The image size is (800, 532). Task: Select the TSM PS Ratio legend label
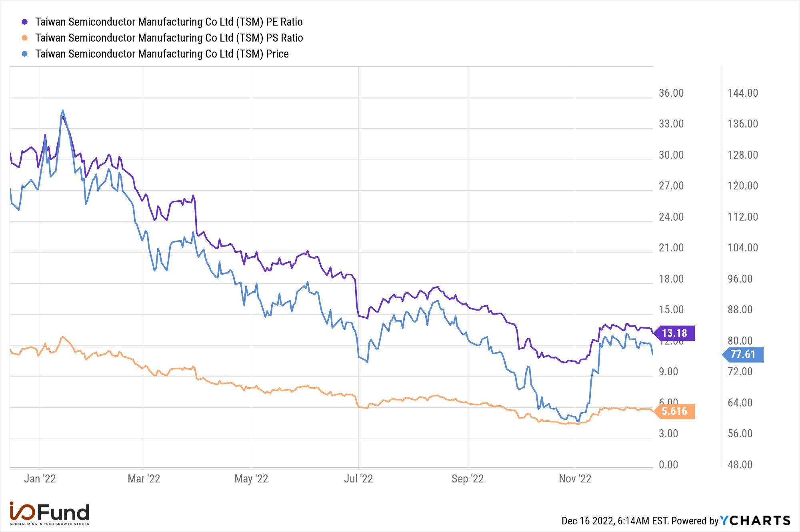(x=169, y=38)
